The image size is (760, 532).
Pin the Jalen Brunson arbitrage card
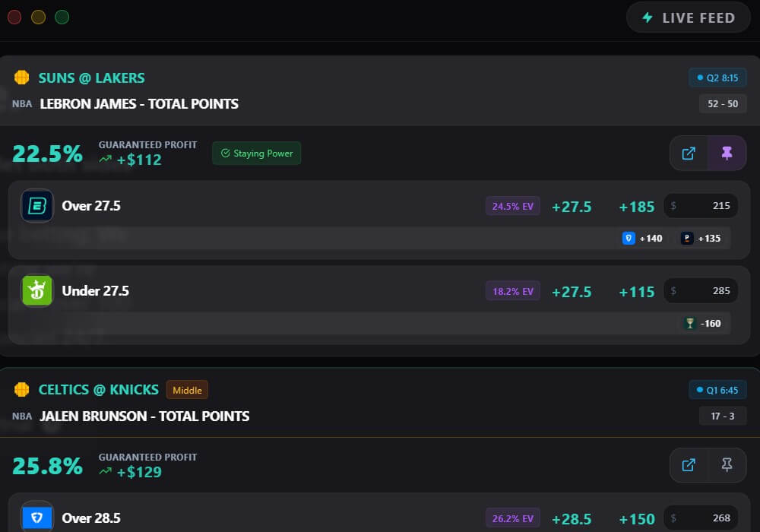[727, 465]
